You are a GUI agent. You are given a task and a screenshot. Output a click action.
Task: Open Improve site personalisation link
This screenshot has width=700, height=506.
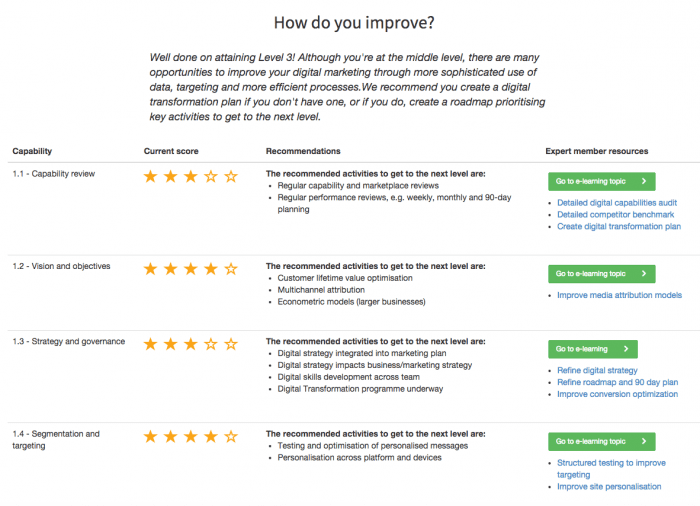tap(609, 487)
